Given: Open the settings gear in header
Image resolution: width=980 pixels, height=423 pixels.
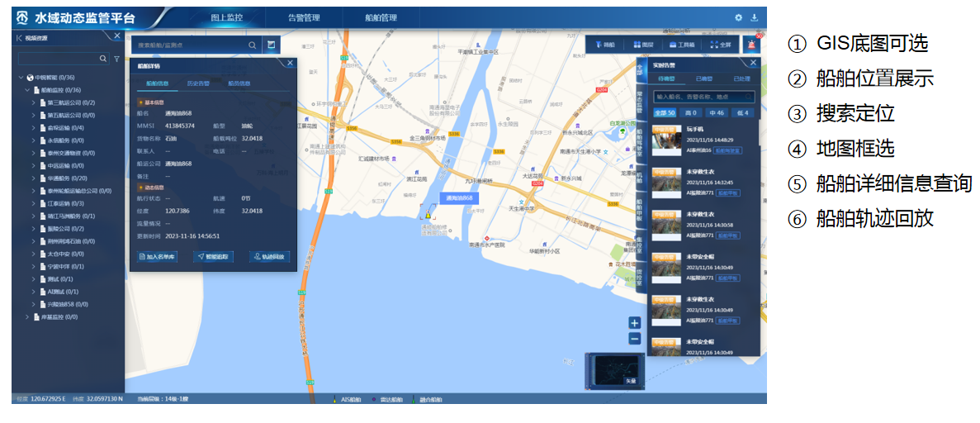Looking at the screenshot, I should pyautogui.click(x=738, y=17).
